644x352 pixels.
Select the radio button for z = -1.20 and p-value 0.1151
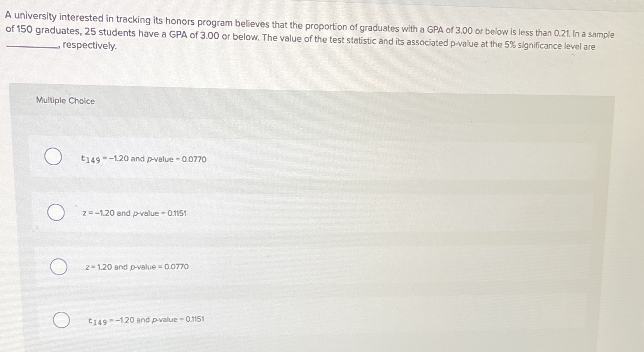(x=56, y=212)
